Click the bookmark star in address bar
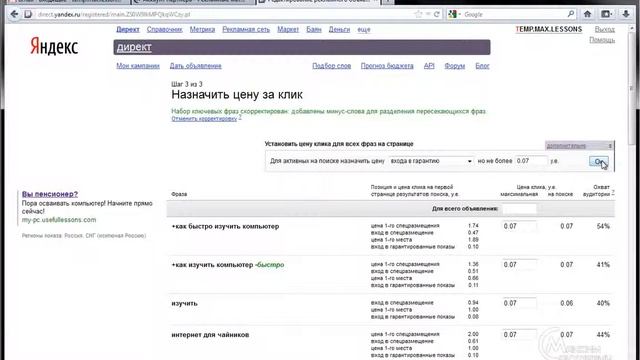640x360 pixels. 418,14
